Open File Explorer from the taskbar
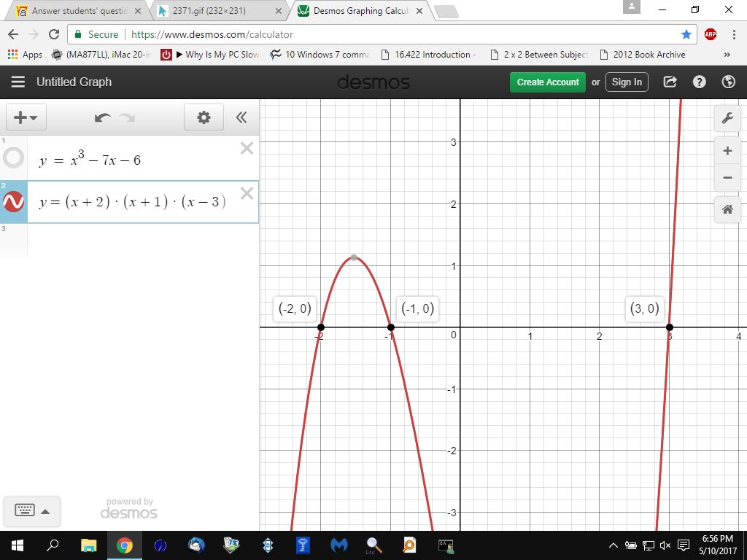The width and height of the screenshot is (747, 560). point(88,545)
